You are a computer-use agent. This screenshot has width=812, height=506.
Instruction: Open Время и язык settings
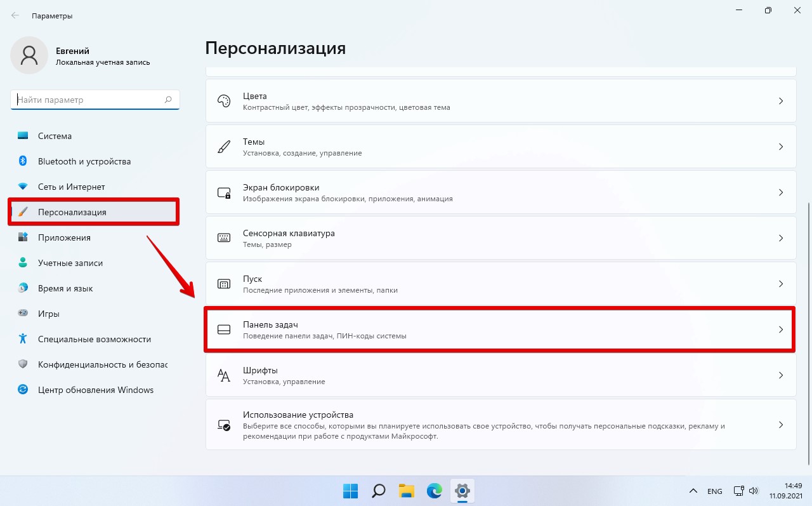pos(95,288)
